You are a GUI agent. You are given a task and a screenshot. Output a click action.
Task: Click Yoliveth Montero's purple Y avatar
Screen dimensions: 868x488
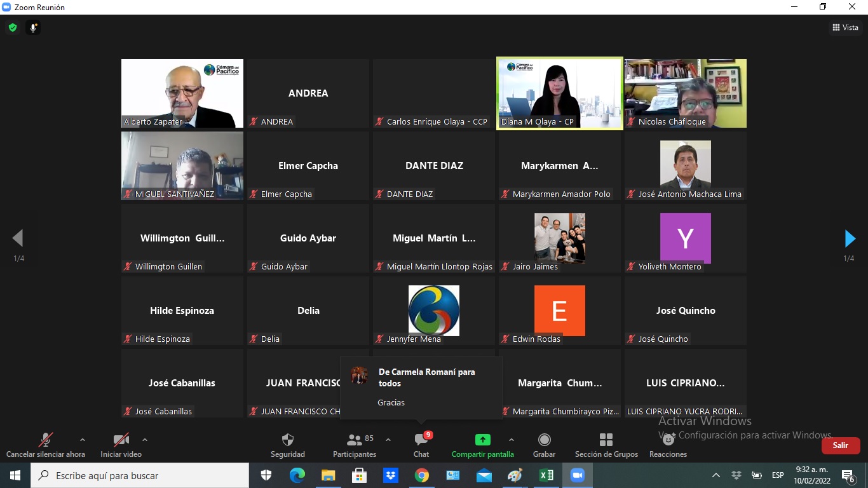pos(686,238)
